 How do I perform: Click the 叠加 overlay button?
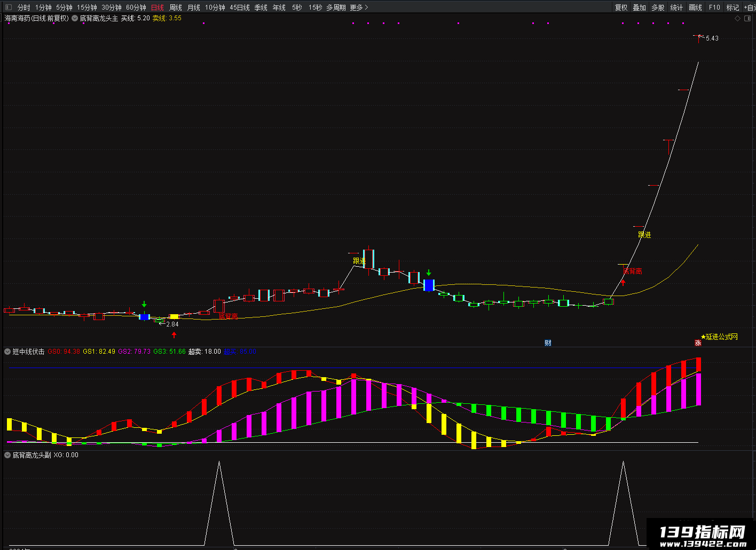pyautogui.click(x=640, y=7)
